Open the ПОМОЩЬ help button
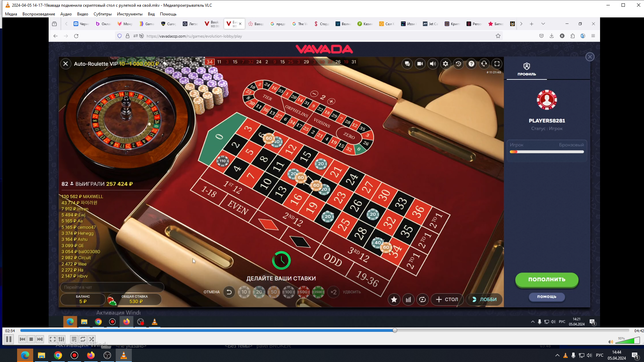 (547, 297)
